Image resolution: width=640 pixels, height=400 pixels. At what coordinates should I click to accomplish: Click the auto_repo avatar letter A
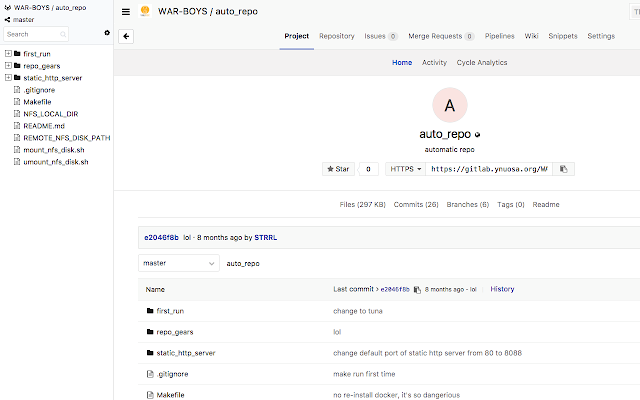point(450,105)
